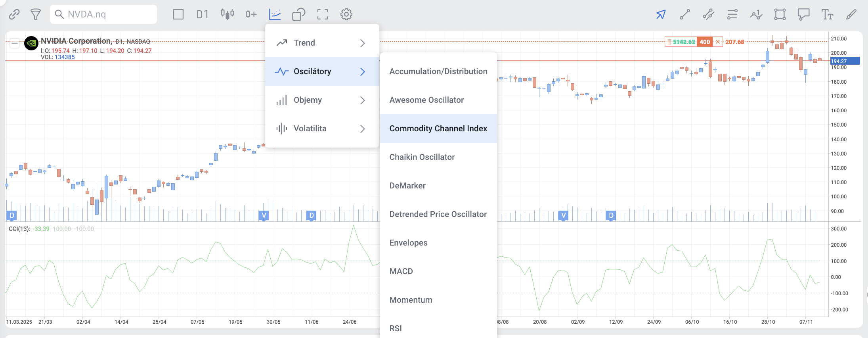This screenshot has width=868, height=338.
Task: Collapse chart legend with minus button
Action: point(15,43)
